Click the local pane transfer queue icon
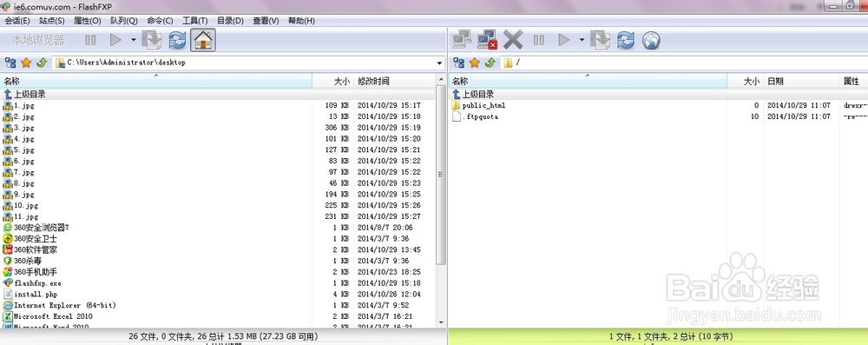This screenshot has width=868, height=345. [152, 40]
